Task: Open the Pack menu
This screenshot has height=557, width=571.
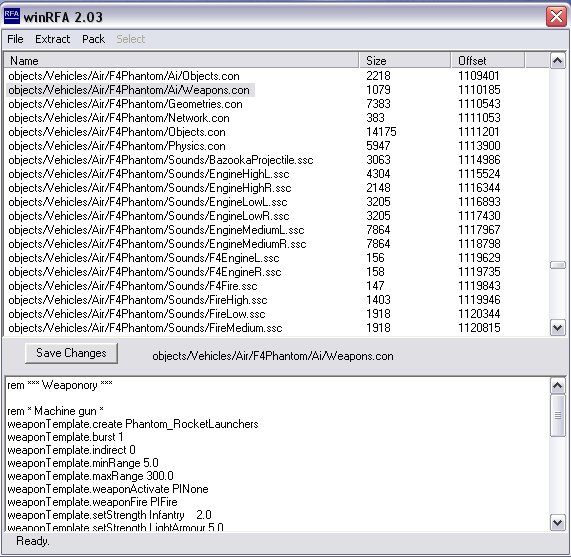Action: coord(93,39)
